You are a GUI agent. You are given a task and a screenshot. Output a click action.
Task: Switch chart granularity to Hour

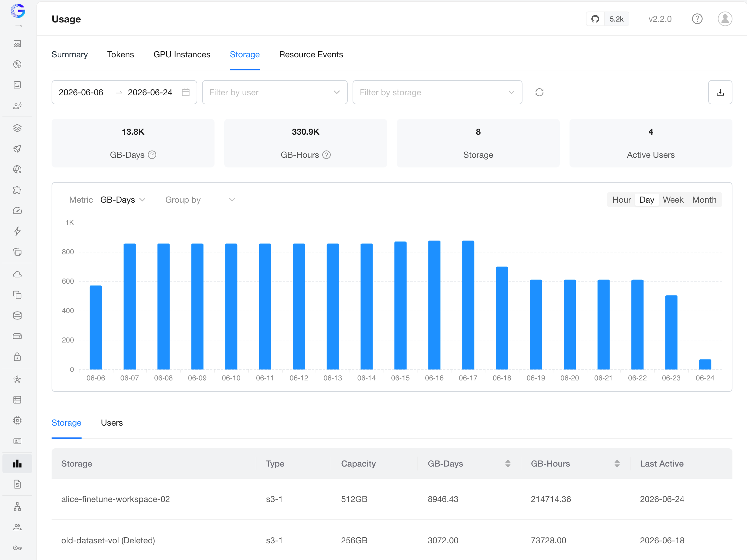[x=621, y=200]
